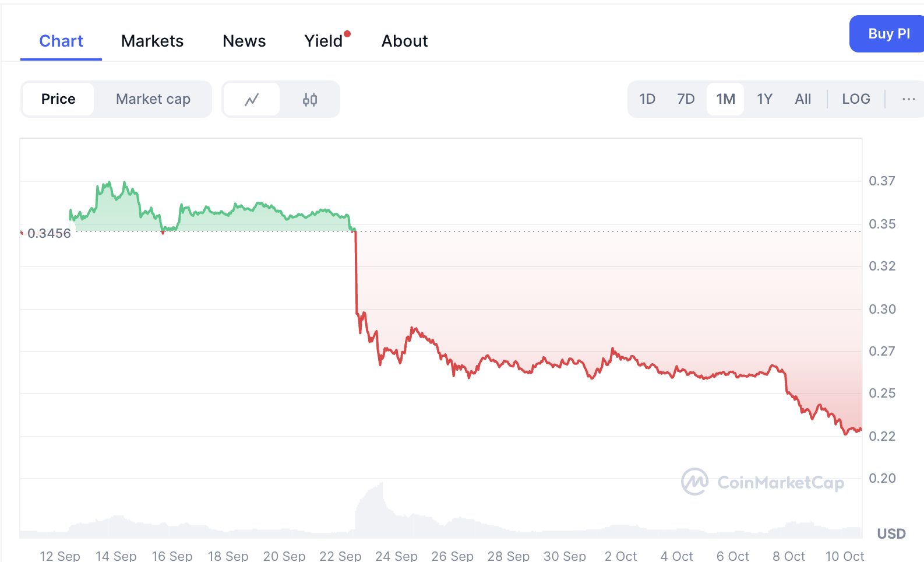Click the red dot on Yield
This screenshot has width=924, height=562.
[347, 34]
